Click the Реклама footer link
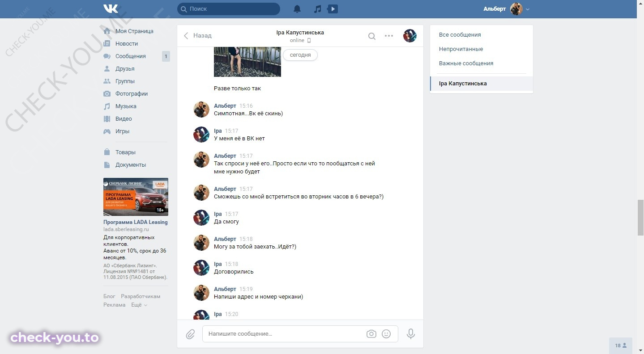Image resolution: width=644 pixels, height=354 pixels. coord(115,305)
